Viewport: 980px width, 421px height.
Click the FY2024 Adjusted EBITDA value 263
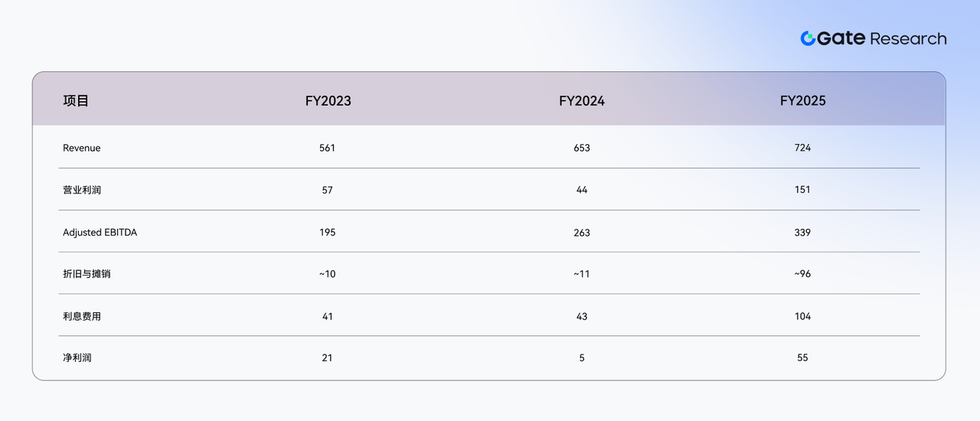[x=582, y=233]
